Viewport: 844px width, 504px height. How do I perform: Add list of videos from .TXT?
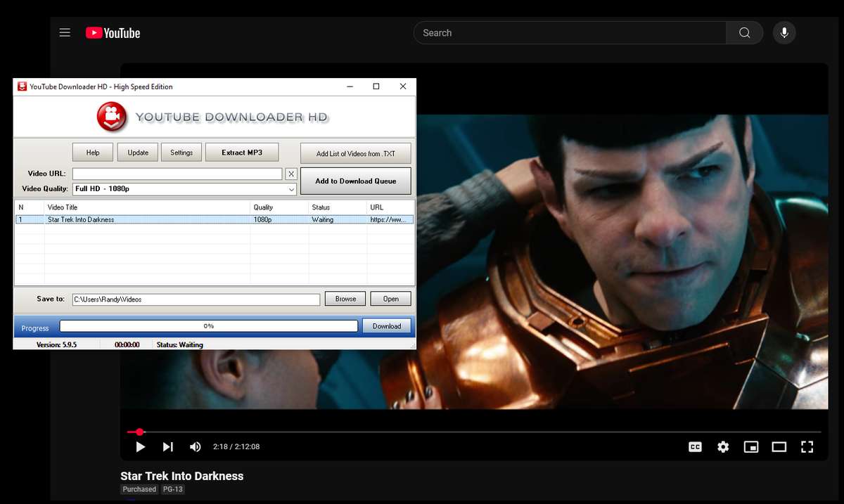point(356,153)
